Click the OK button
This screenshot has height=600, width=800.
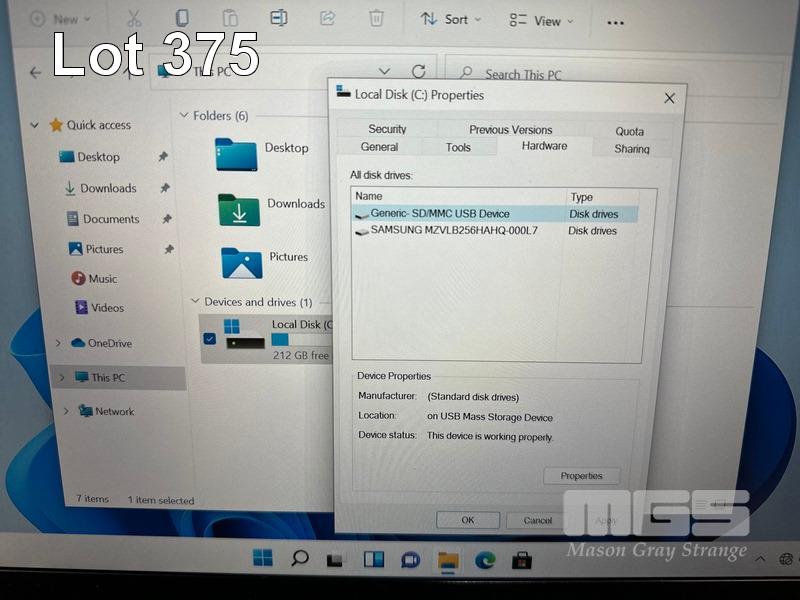tap(467, 520)
